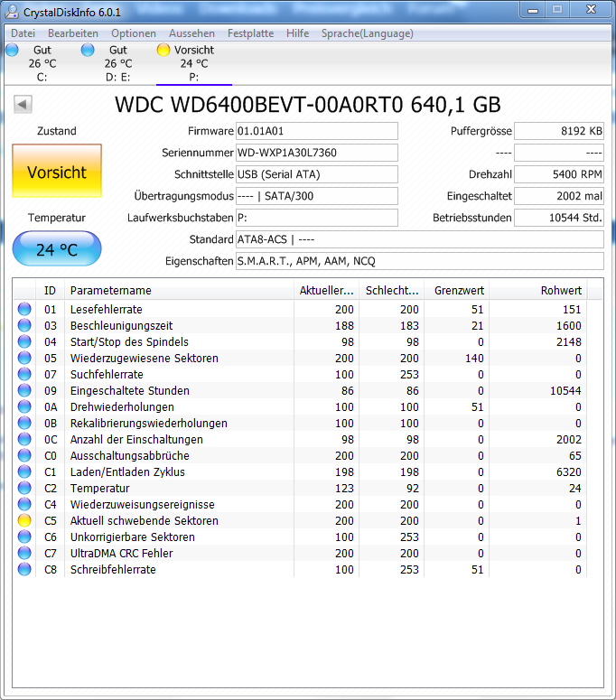Click status orb of Unkorrigierbare Sektoren row

click(x=24, y=537)
